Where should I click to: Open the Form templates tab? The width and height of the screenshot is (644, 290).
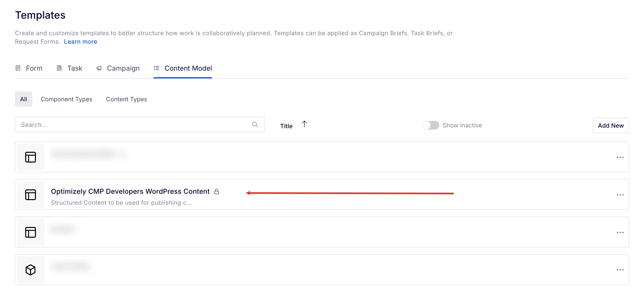point(29,68)
